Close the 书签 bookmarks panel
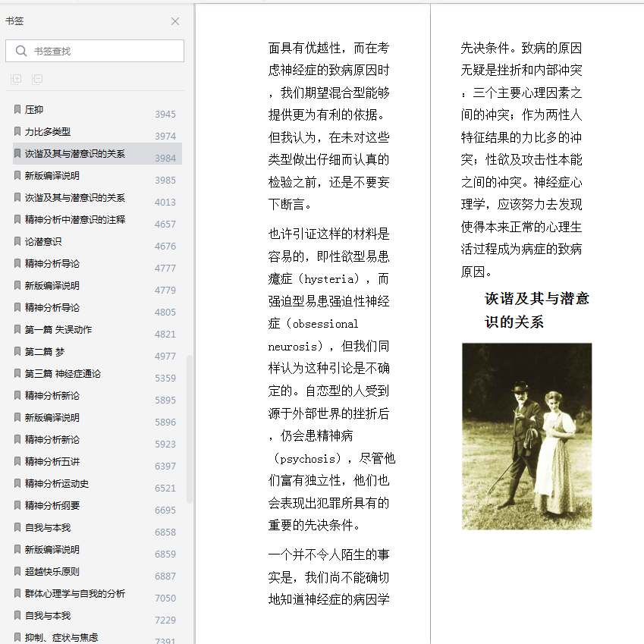 pos(175,21)
